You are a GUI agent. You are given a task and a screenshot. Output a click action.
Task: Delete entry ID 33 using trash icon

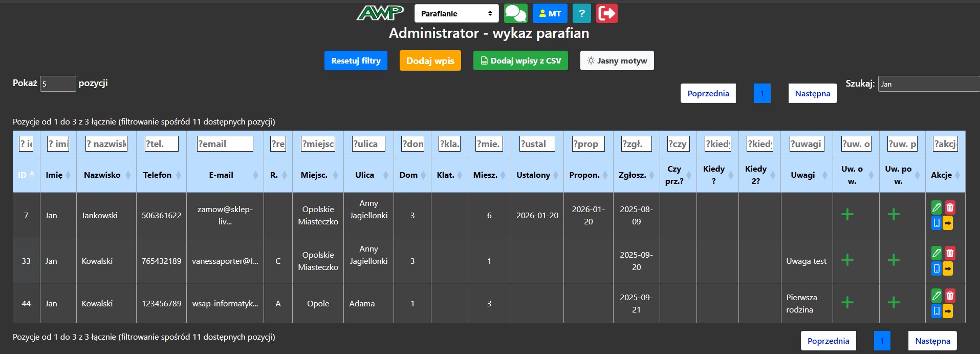[x=950, y=253]
